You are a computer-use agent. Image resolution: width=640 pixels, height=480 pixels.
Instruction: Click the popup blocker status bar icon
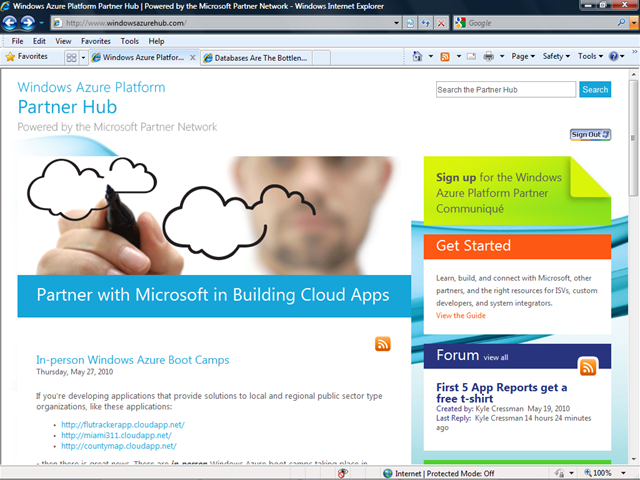pyautogui.click(x=343, y=473)
